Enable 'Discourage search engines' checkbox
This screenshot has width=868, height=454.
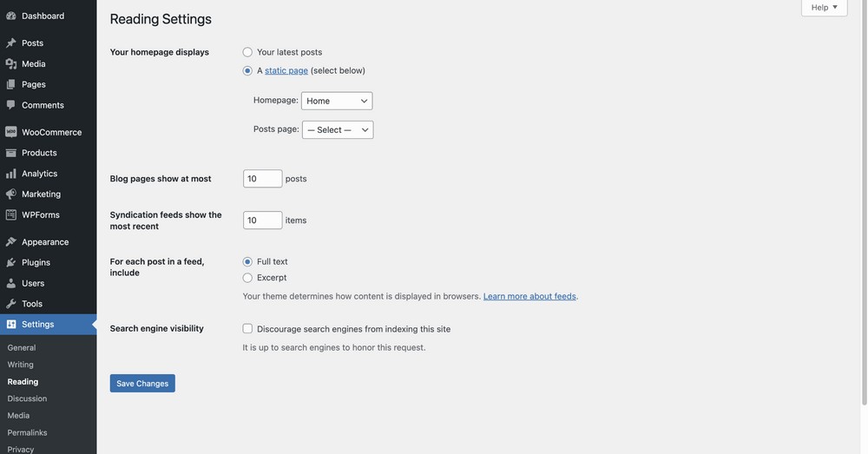247,329
